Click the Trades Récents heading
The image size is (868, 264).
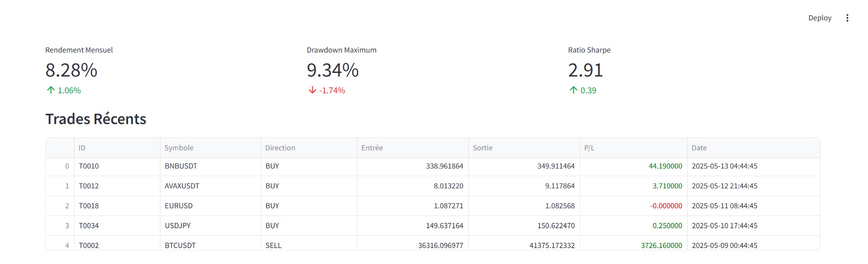(96, 119)
